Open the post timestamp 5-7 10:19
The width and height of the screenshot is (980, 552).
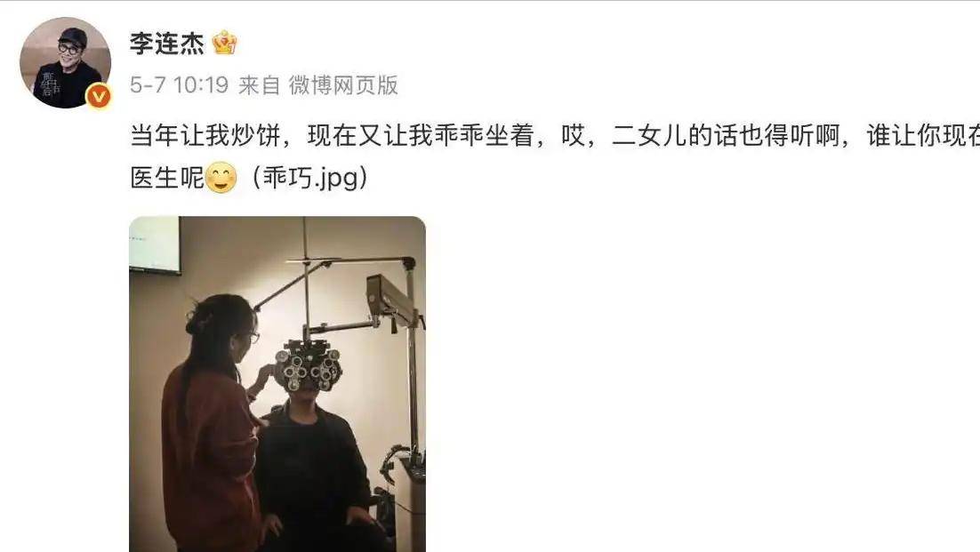(180, 85)
